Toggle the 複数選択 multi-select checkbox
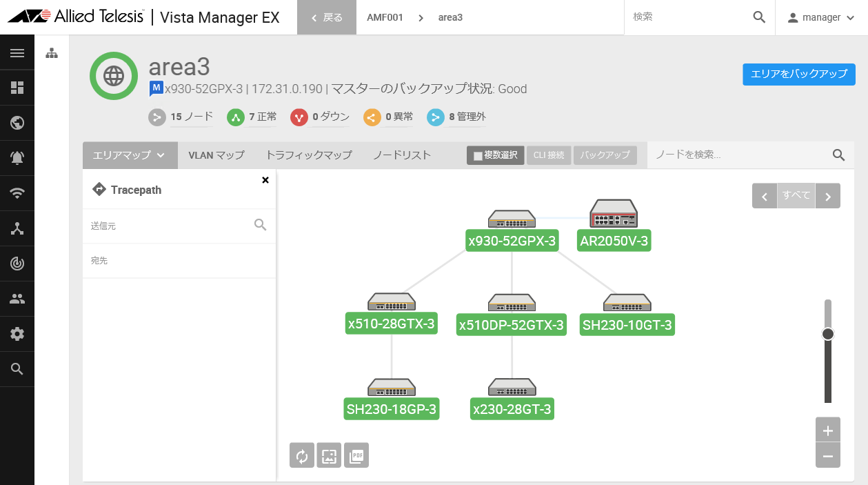Image resolution: width=868 pixels, height=485 pixels. click(478, 156)
